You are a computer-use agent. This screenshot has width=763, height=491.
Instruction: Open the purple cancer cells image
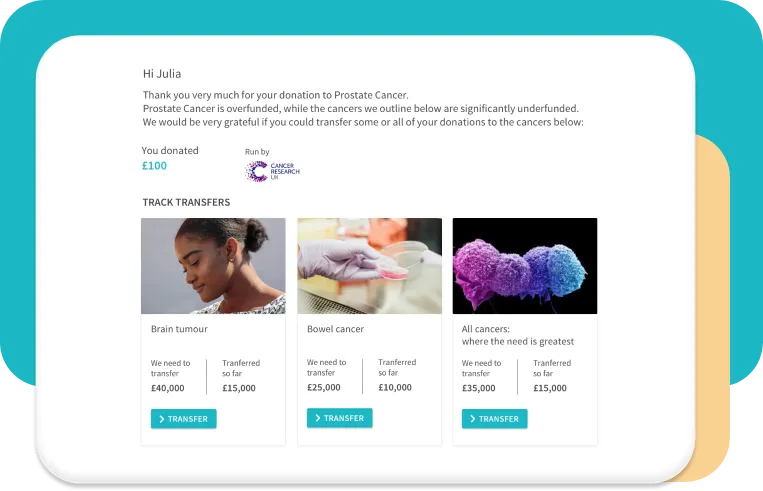click(x=524, y=266)
